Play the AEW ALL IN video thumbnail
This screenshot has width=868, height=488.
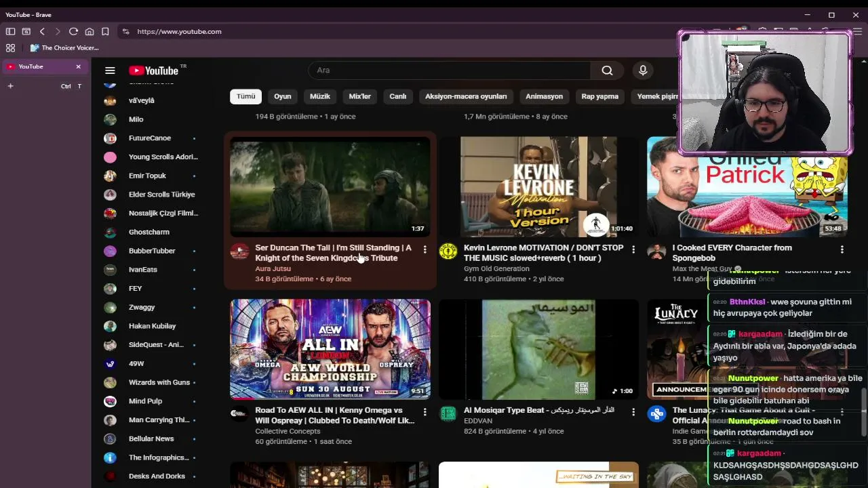pyautogui.click(x=330, y=350)
